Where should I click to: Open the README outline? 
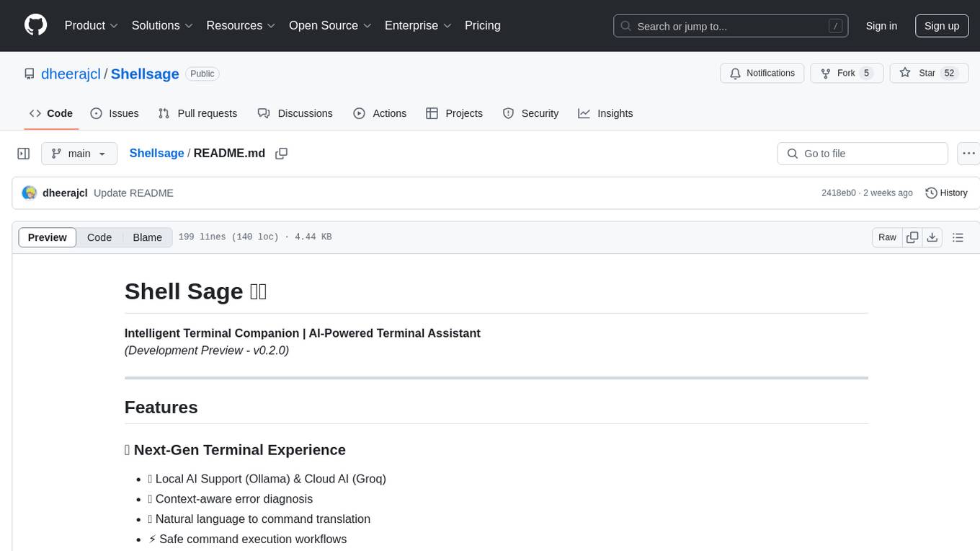tap(958, 237)
